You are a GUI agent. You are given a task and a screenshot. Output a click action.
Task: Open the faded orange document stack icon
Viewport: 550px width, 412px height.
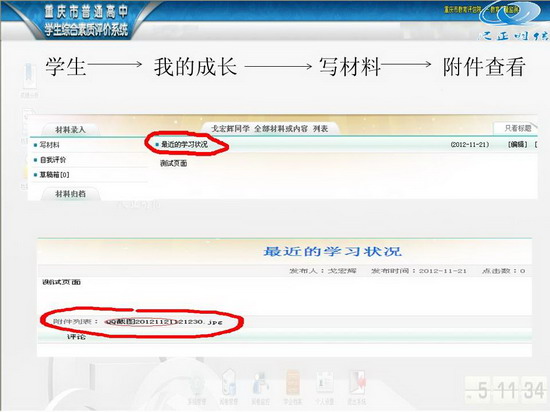click(x=292, y=382)
